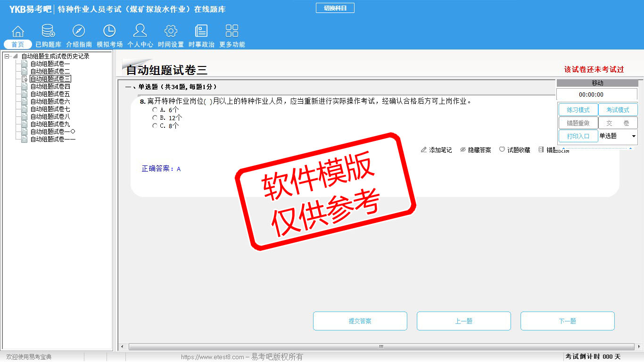This screenshot has width=644, height=362.
Task: Switch to 练习模式 practice mode
Action: (578, 110)
